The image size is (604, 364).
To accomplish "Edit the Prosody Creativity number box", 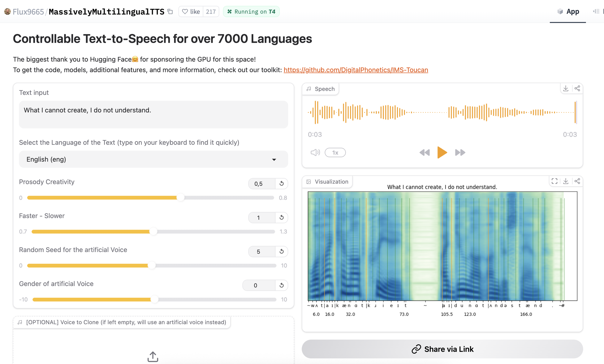I will pos(262,184).
